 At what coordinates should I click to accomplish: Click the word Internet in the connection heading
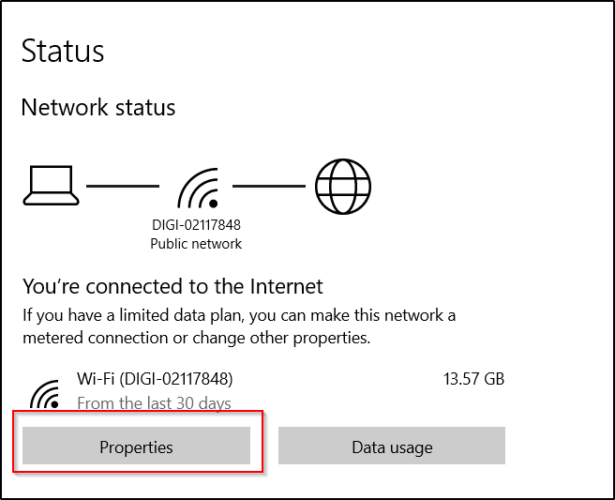[286, 286]
